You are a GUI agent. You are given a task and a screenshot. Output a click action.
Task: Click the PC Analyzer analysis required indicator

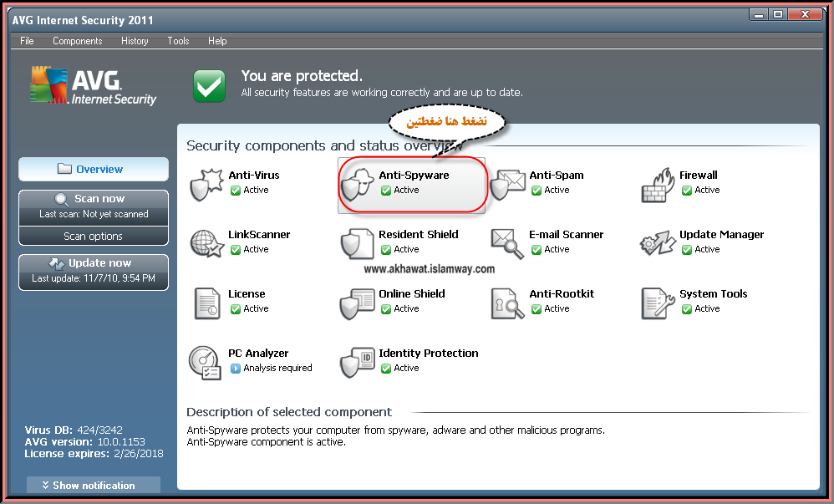(x=236, y=369)
